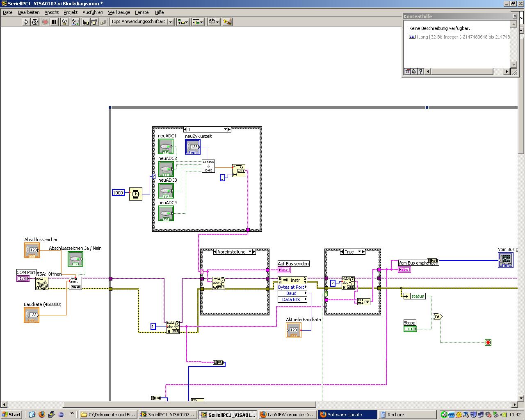Image resolution: width=525 pixels, height=420 pixels.
Task: Toggle the neuADC4 boolean terminal
Action: pyautogui.click(x=166, y=213)
